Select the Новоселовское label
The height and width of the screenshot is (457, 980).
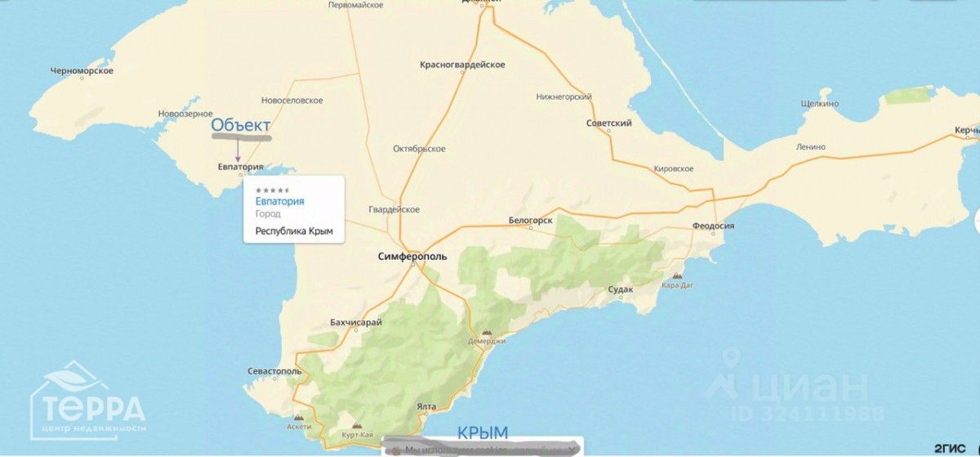tap(292, 101)
